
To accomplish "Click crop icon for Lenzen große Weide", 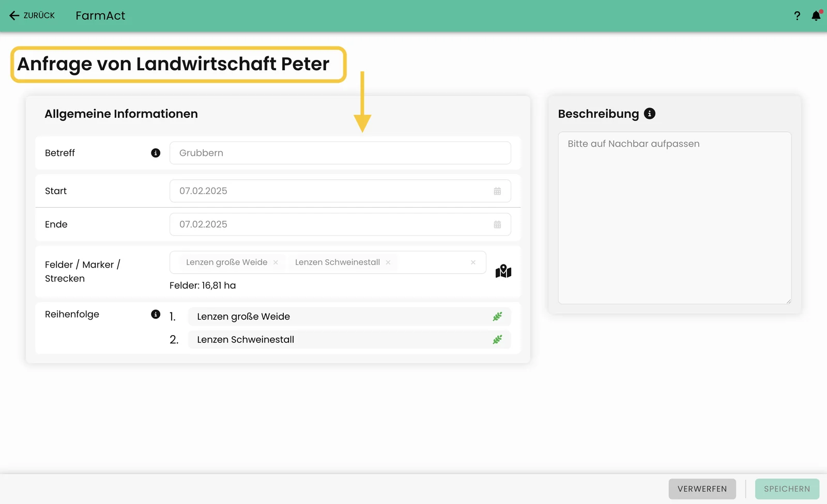I will 497,317.
